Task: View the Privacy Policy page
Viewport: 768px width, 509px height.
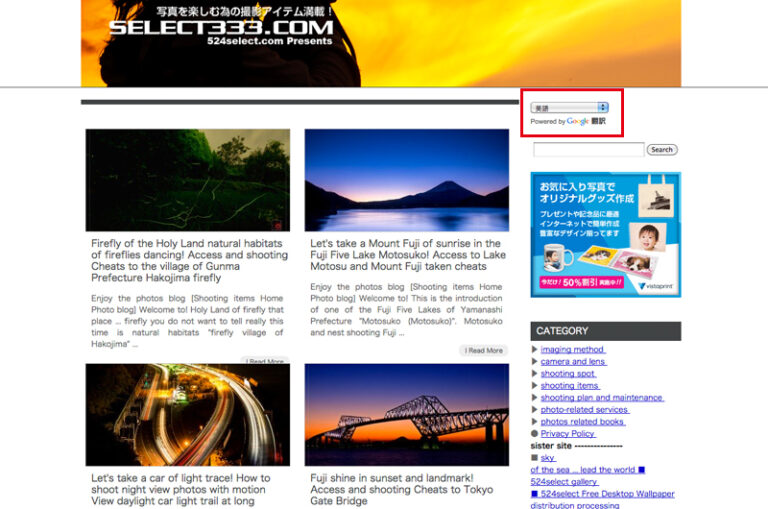Action: (x=568, y=434)
